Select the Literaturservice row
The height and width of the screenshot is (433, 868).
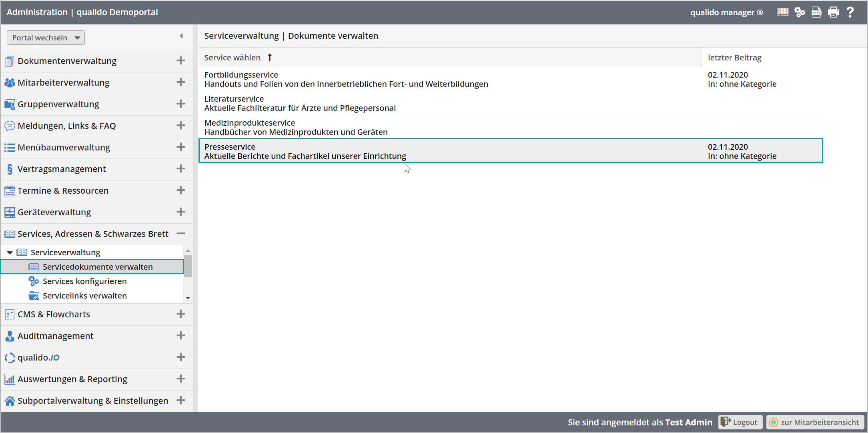(x=510, y=103)
